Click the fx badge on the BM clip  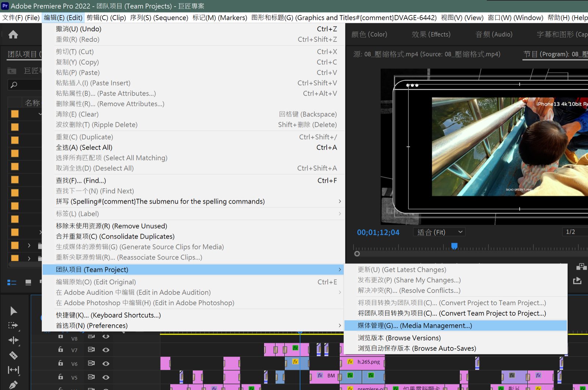coord(320,375)
